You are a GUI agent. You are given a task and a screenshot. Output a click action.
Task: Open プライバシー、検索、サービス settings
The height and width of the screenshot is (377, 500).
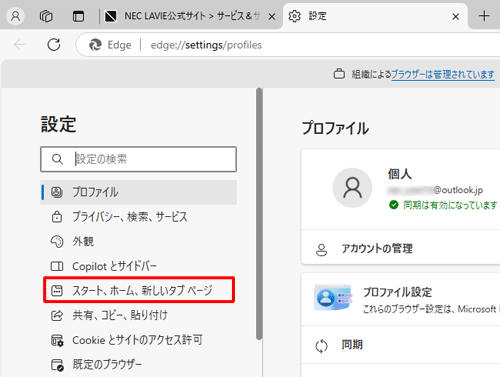pyautogui.click(x=138, y=217)
